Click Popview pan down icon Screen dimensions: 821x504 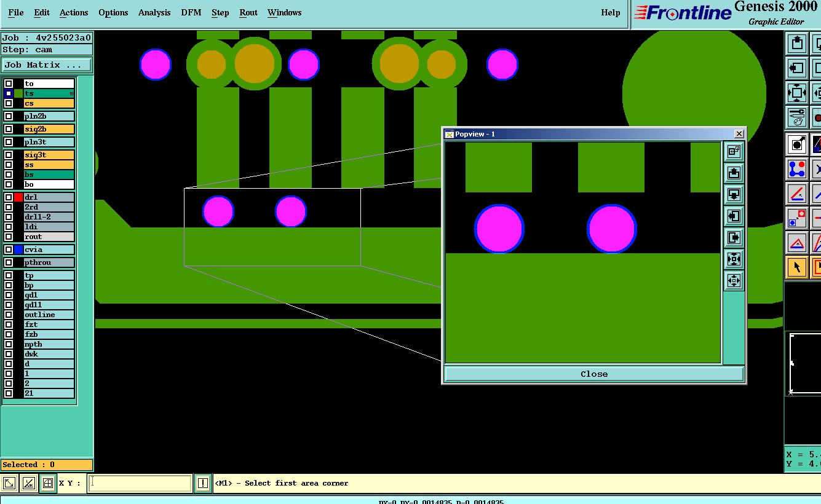pos(733,194)
